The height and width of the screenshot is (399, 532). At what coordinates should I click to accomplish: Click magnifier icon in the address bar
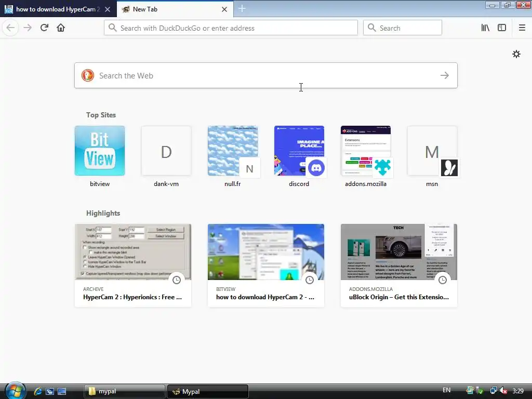point(112,28)
